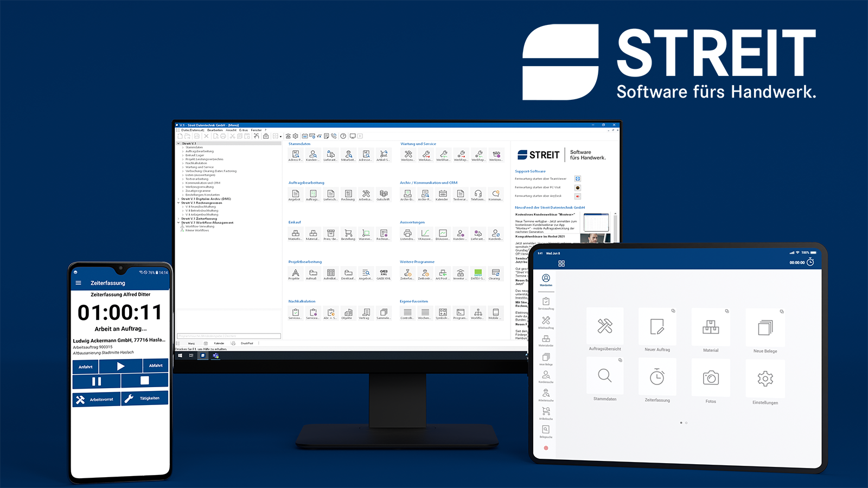Image resolution: width=868 pixels, height=488 pixels.
Task: Open Rechnung icon in Auftragsbearbeitung
Action: click(348, 194)
